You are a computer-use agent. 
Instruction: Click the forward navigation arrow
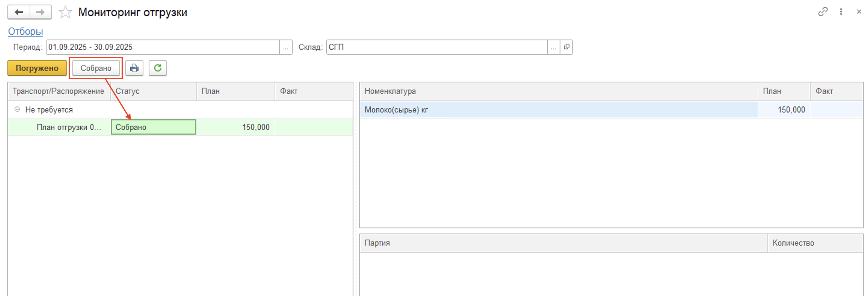click(40, 12)
